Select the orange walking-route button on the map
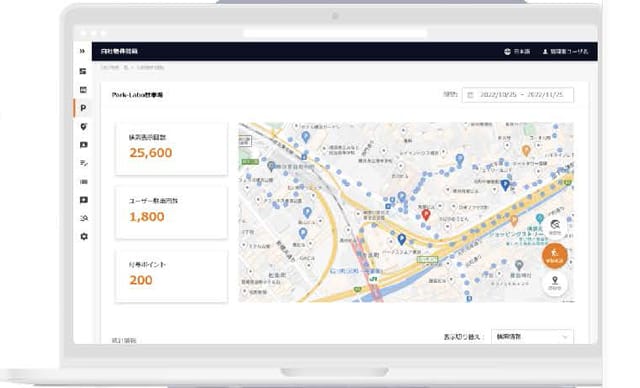This screenshot has height=388, width=640. (555, 255)
